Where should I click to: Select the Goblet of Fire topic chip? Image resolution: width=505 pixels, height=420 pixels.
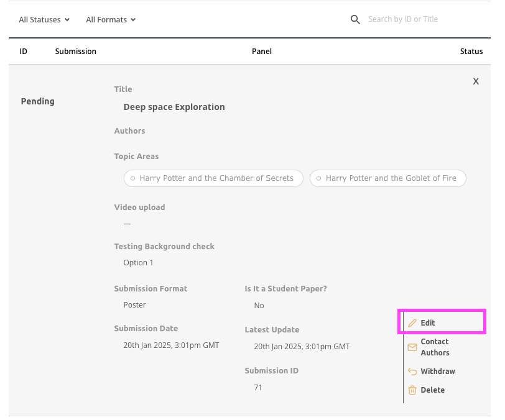[387, 178]
